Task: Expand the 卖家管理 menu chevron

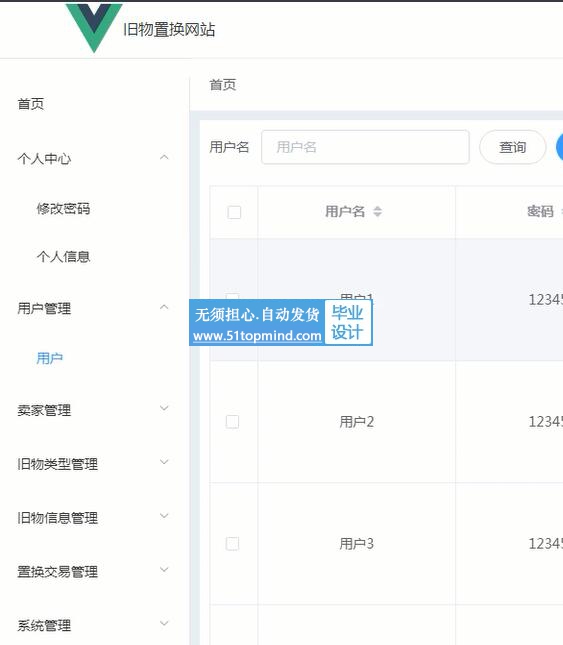Action: (164, 408)
